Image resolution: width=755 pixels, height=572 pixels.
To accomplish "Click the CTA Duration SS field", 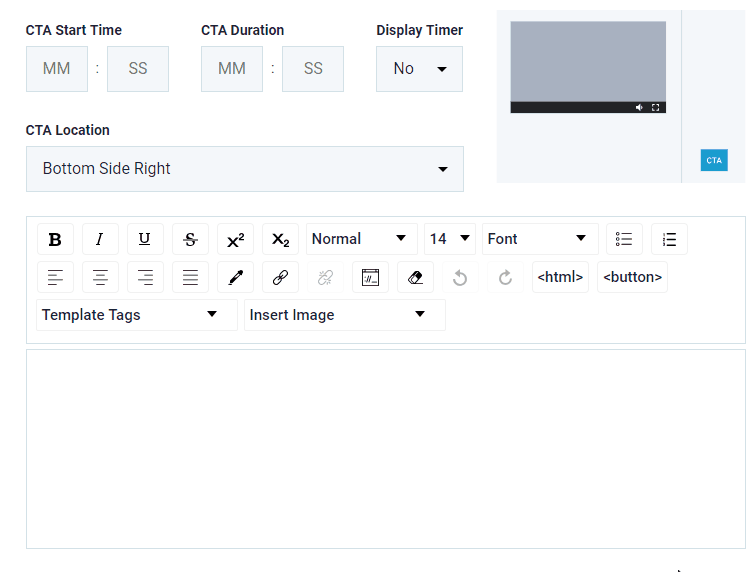I will 313,69.
